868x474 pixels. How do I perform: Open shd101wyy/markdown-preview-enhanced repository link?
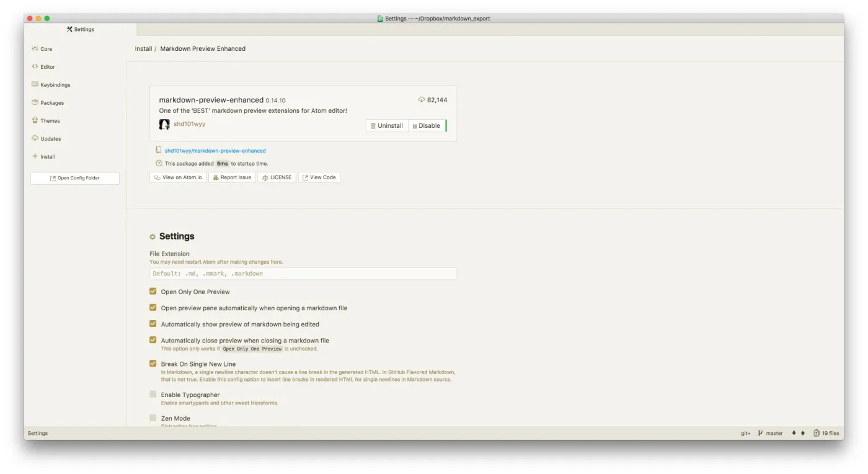tap(215, 151)
